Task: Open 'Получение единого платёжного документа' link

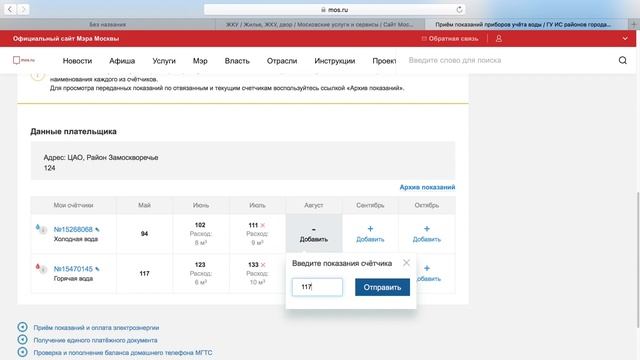Action: [96, 340]
